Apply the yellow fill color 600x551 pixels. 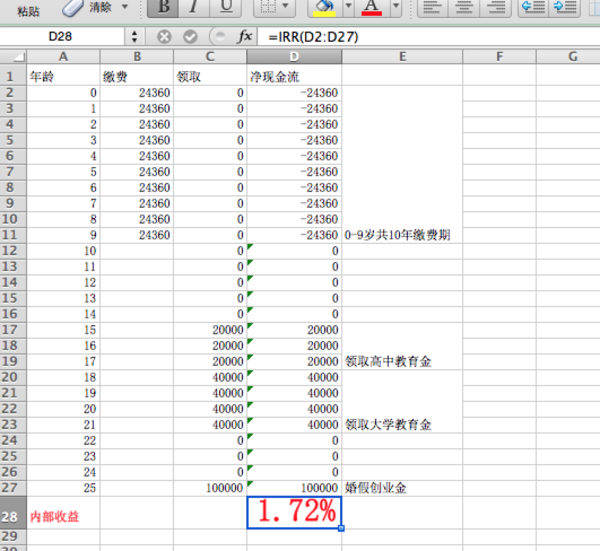324,8
